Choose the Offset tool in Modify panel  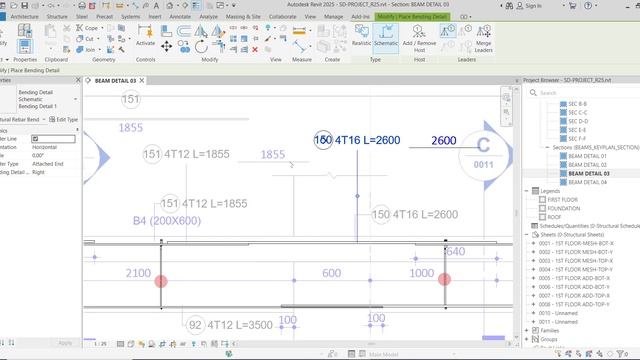(x=184, y=30)
